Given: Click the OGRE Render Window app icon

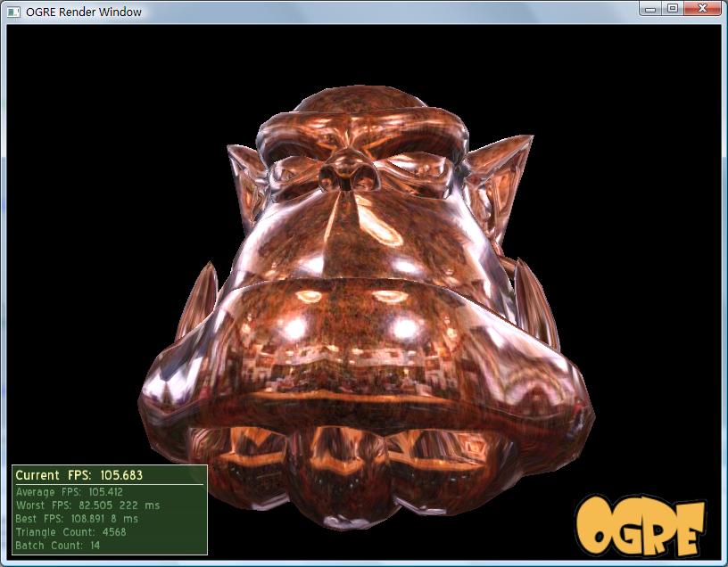Looking at the screenshot, I should (x=14, y=12).
